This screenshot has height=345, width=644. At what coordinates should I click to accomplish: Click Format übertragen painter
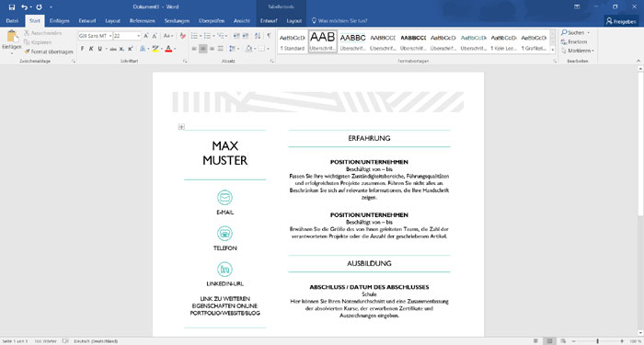(x=49, y=52)
